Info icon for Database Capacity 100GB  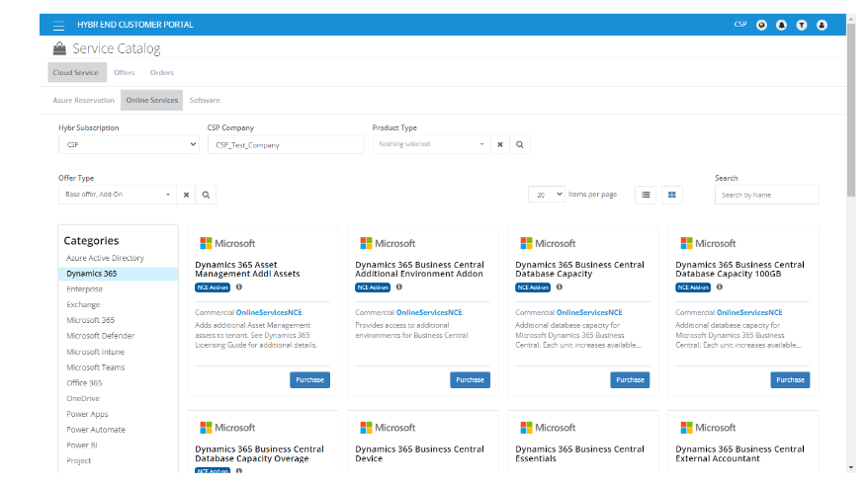pyautogui.click(x=720, y=287)
